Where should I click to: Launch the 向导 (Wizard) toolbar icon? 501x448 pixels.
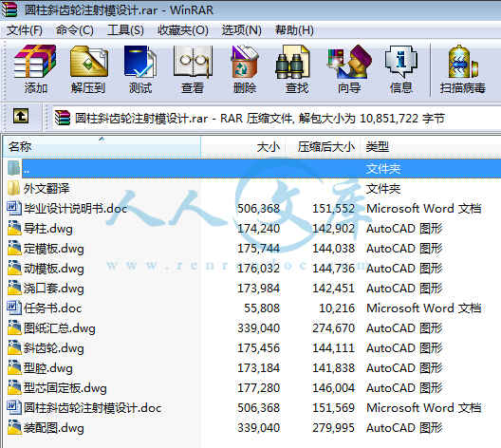tap(349, 62)
